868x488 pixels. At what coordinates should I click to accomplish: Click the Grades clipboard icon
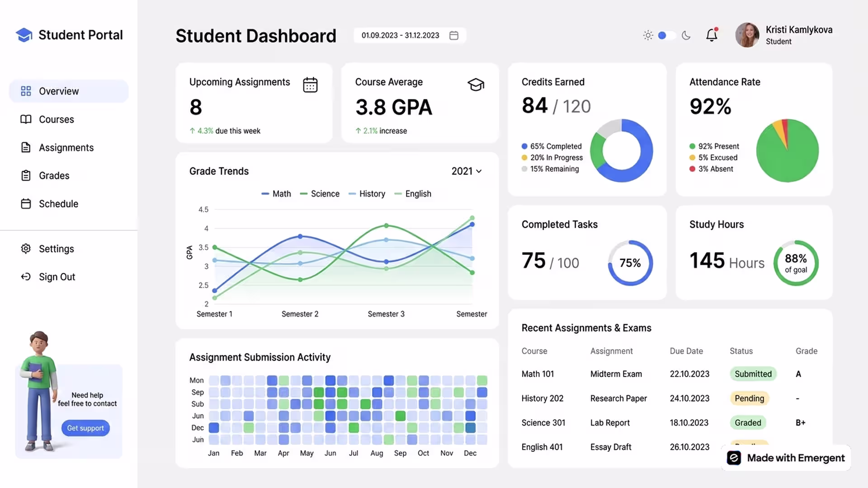click(x=26, y=175)
